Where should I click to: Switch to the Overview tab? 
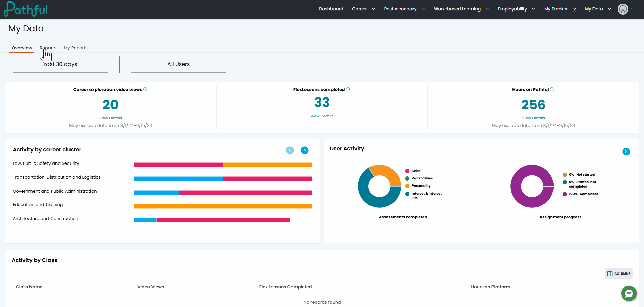point(22,48)
